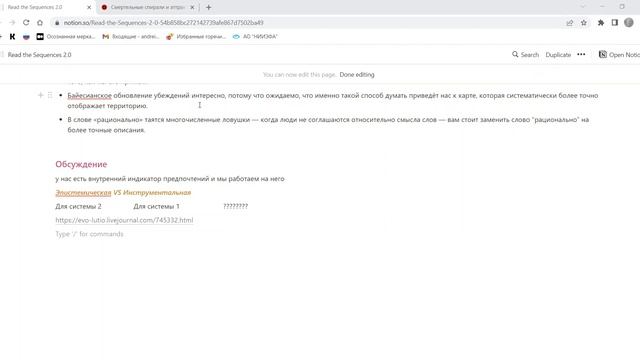
Task: Click the empty Type '/' for commands line
Action: point(89,234)
